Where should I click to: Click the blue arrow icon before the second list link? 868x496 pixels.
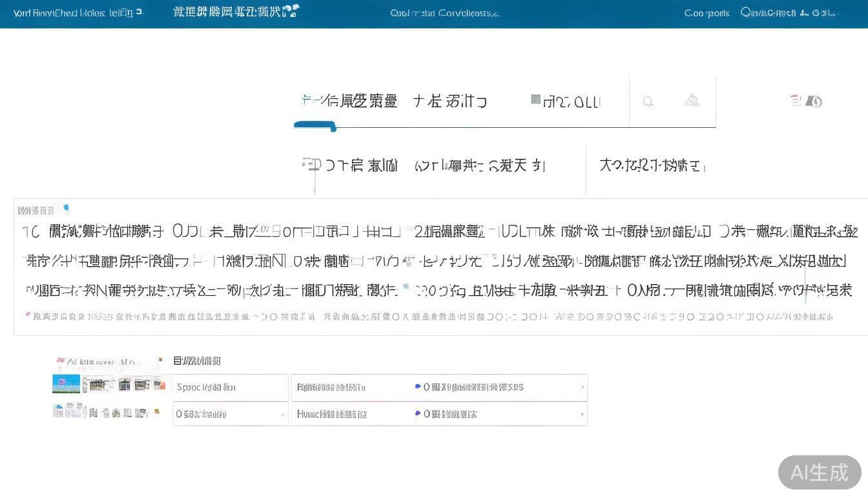pos(418,413)
